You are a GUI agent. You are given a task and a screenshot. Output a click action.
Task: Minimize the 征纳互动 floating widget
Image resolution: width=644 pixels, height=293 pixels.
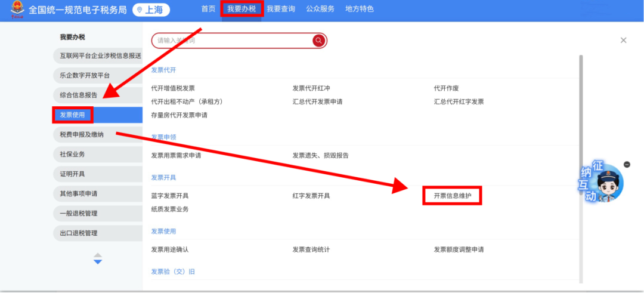tap(626, 164)
